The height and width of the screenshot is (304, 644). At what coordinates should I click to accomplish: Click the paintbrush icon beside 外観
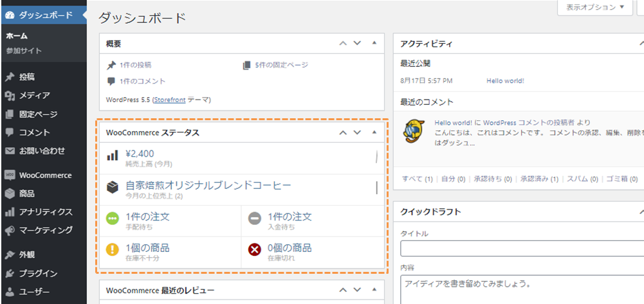coord(10,255)
